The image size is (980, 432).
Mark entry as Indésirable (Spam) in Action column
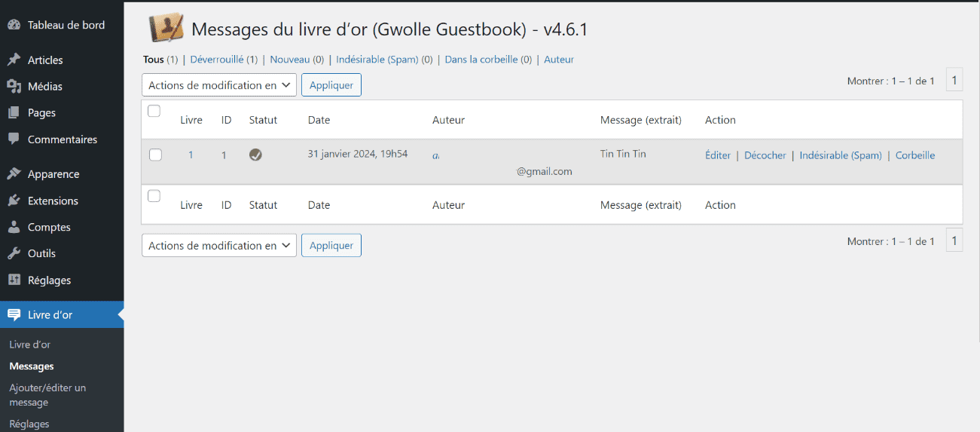(841, 155)
